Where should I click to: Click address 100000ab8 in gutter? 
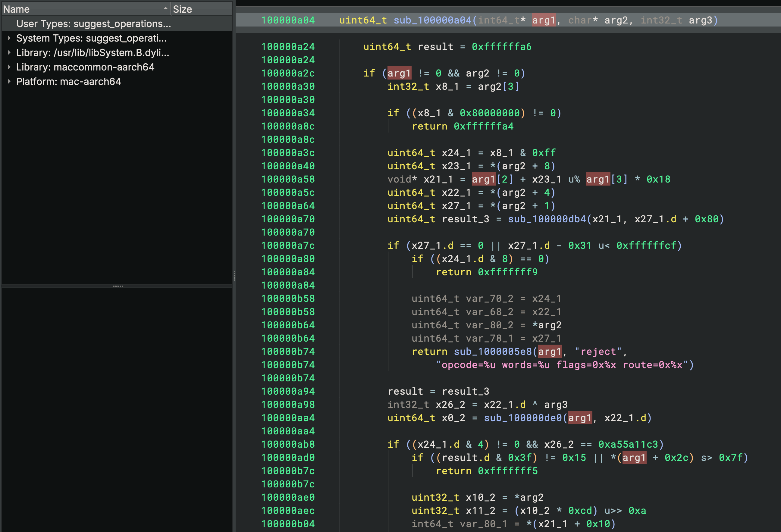tap(288, 444)
